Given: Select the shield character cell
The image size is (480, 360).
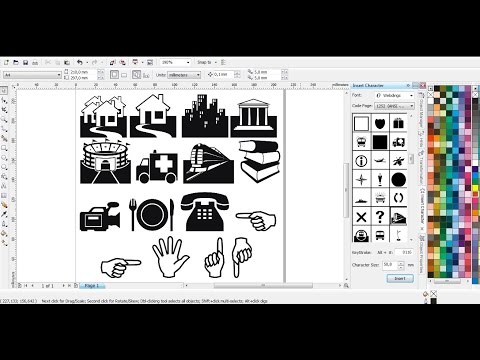Looking at the screenshot, I should pyautogui.click(x=380, y=124).
